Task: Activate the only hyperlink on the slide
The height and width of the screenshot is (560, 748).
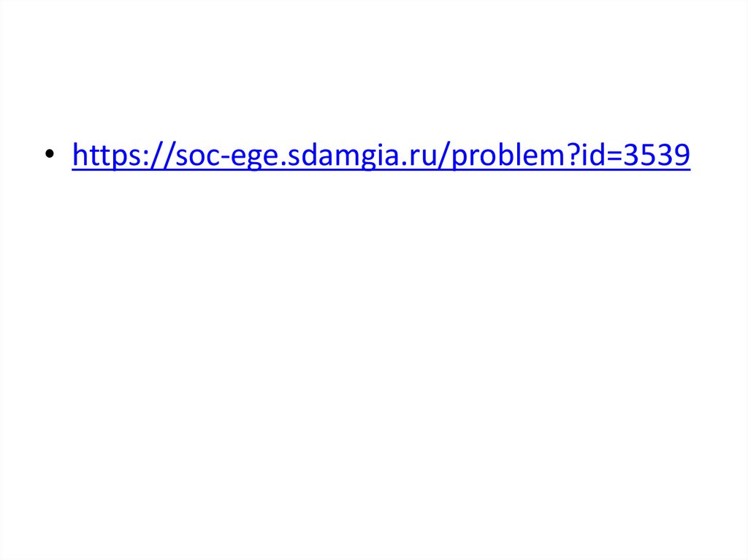Action: pos(381,155)
